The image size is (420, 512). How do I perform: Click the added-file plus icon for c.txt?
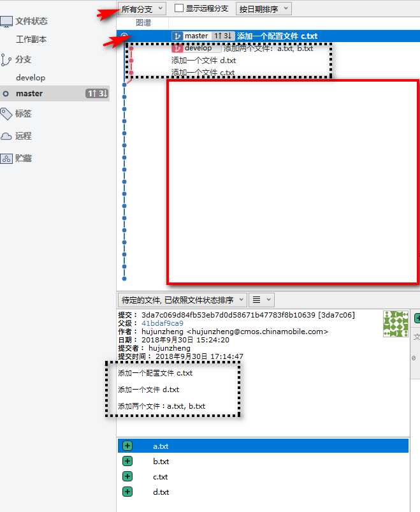click(x=127, y=476)
